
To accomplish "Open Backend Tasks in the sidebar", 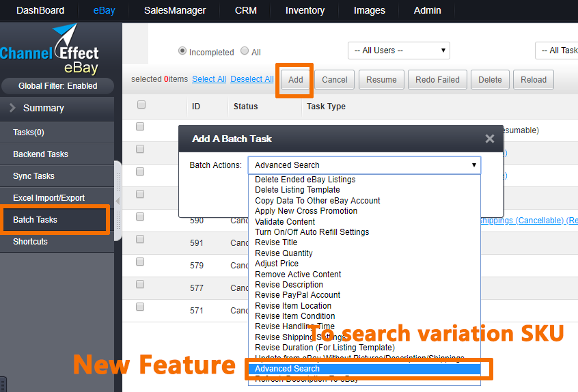I will coord(57,154).
